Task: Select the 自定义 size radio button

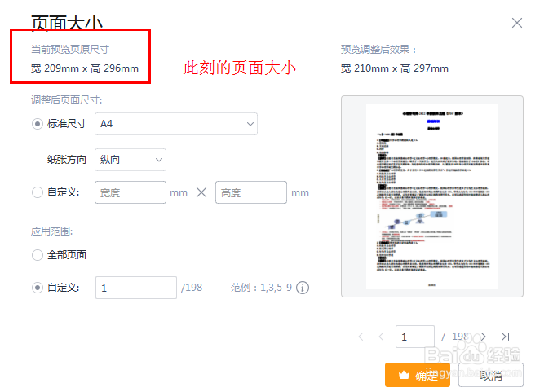Action: pos(38,192)
